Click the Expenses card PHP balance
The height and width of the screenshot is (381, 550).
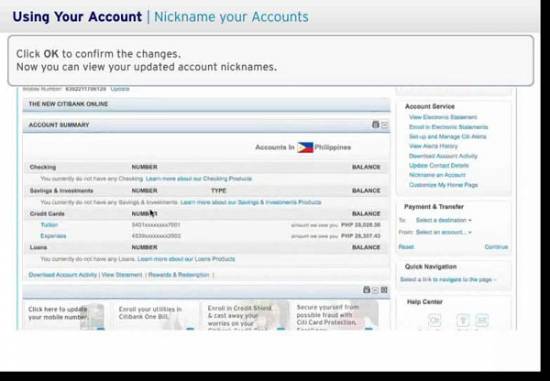[361, 236]
